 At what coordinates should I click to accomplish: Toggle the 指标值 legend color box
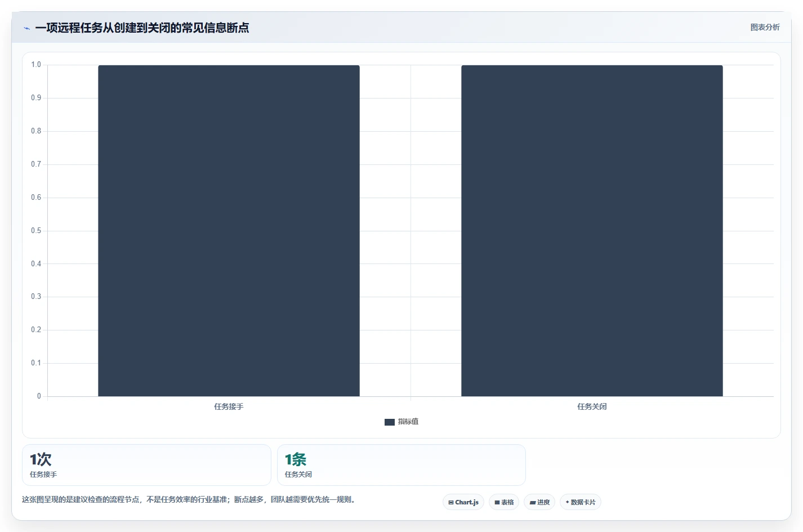pos(390,422)
